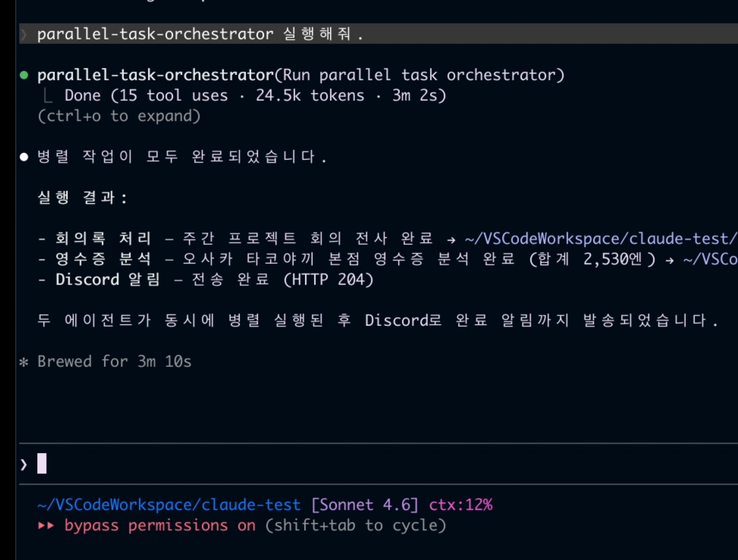Viewport: 738px width, 560px height.
Task: Click the status bar ~/VSCodeWorkspace/claude-test path
Action: point(169,505)
